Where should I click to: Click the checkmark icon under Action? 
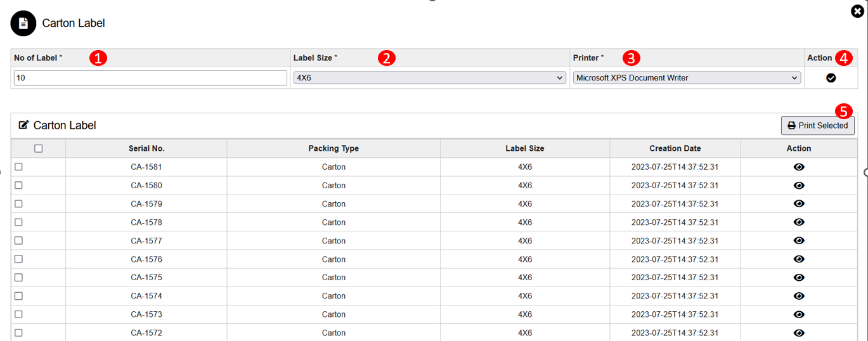pos(831,78)
